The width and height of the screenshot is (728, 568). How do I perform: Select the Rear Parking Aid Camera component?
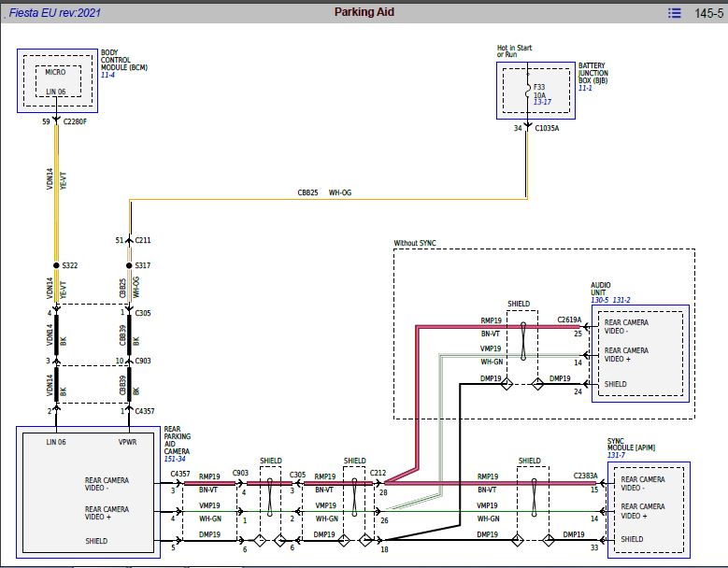click(x=88, y=492)
